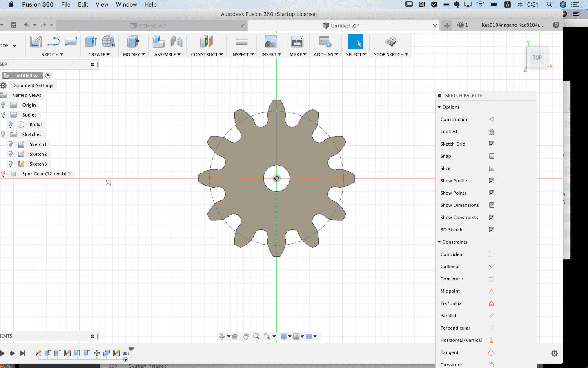Hide Body1 using its lightbulb
588x368 pixels.
11,125
